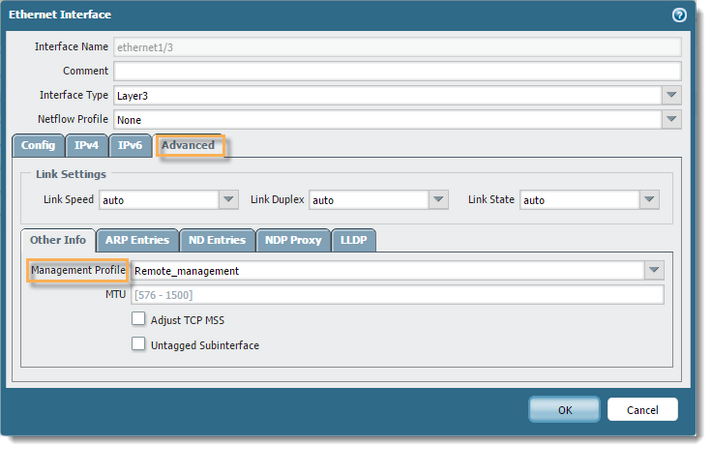Enable Adjust TCP MSS checkbox
The height and width of the screenshot is (451, 711).
(x=139, y=320)
